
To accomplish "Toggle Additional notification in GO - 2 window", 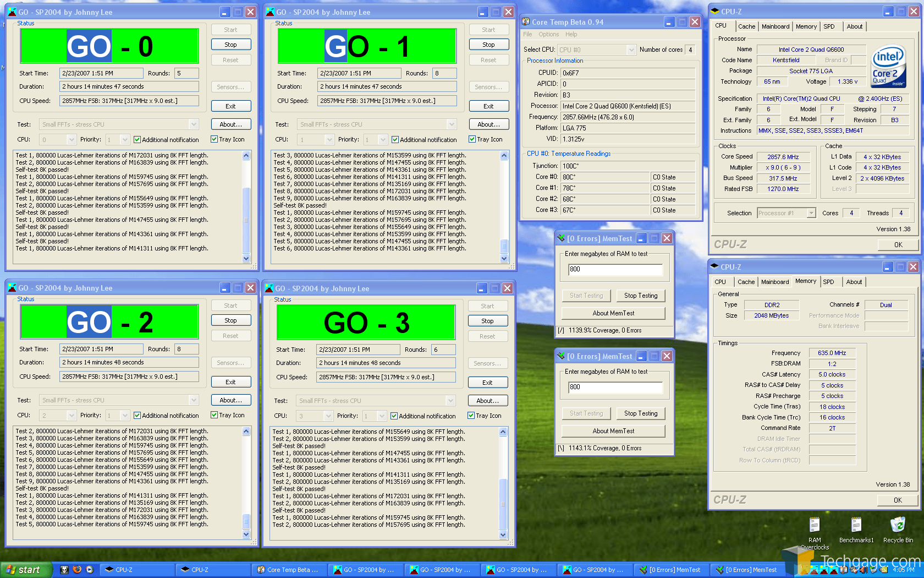I will pos(137,416).
